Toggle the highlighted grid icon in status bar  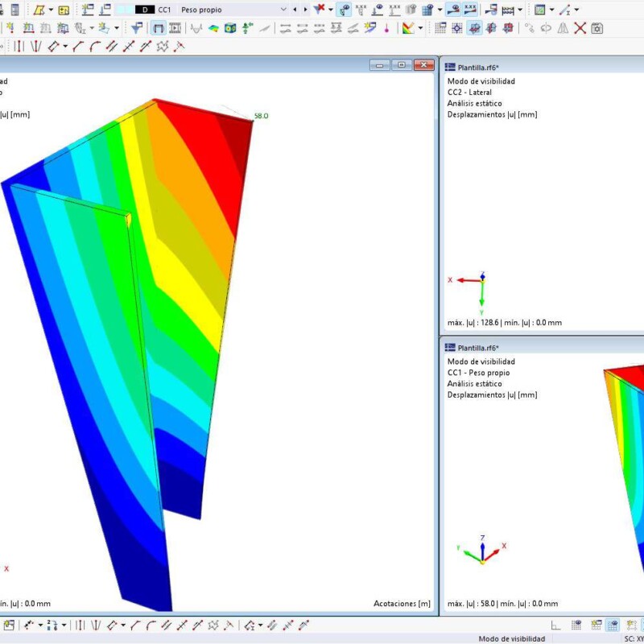pyautogui.click(x=613, y=625)
